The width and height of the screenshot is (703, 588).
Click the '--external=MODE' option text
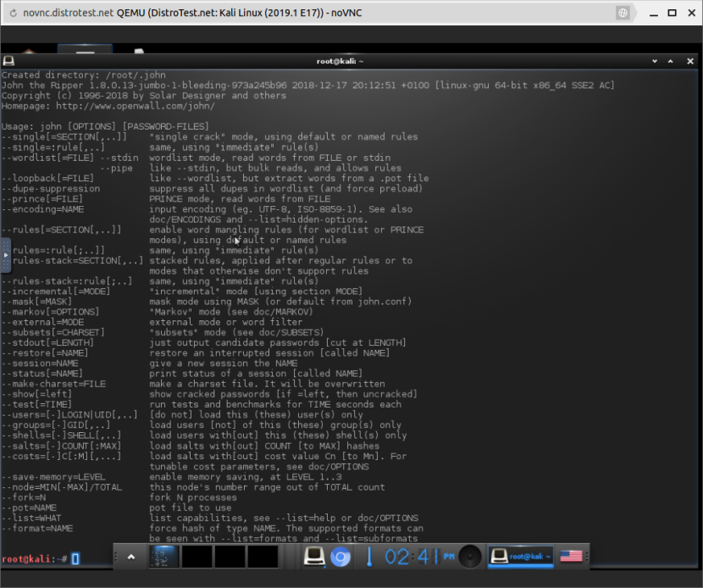pyautogui.click(x=42, y=322)
